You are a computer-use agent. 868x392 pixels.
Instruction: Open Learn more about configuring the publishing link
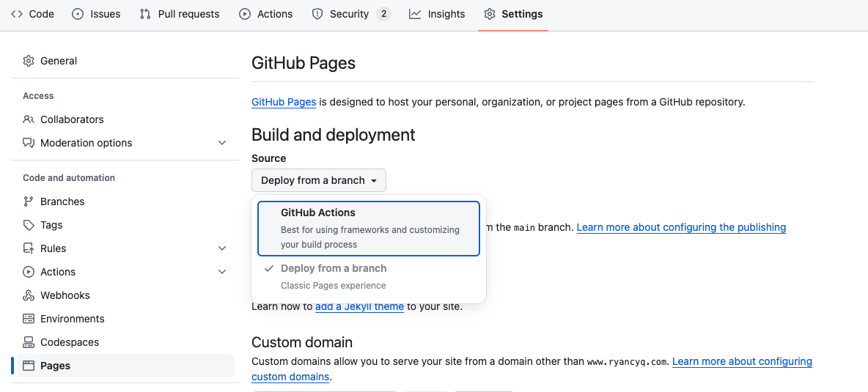click(682, 227)
